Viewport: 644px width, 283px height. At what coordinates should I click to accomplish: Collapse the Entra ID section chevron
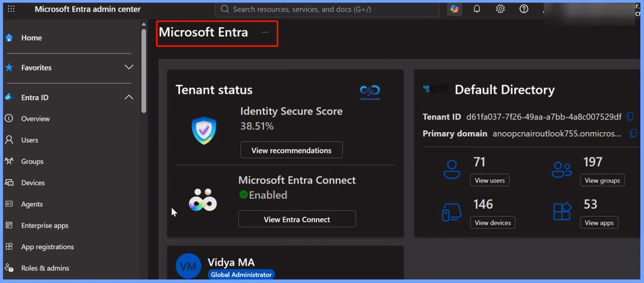click(x=129, y=97)
